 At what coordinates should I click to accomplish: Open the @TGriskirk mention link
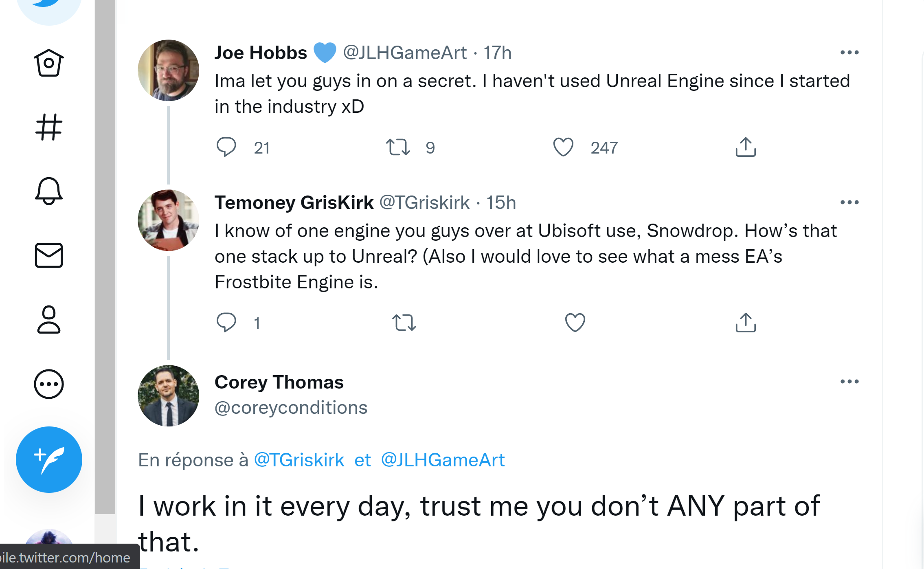(x=299, y=460)
